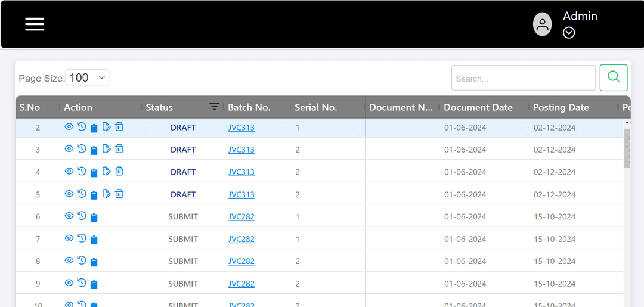This screenshot has width=644, height=307.
Task: Open history clock icon in row 4
Action: 82,172
